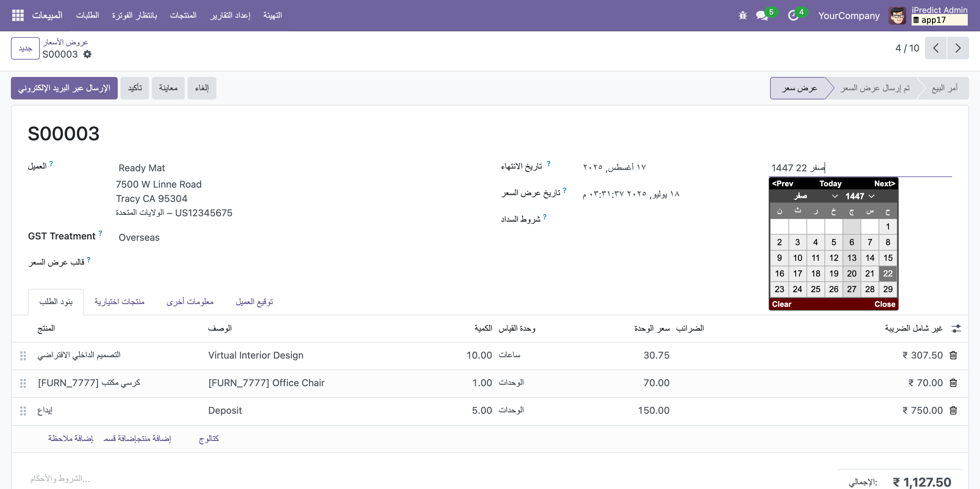This screenshot has height=489, width=980.
Task: Switch to the معلومات أخرى tab
Action: (x=190, y=302)
